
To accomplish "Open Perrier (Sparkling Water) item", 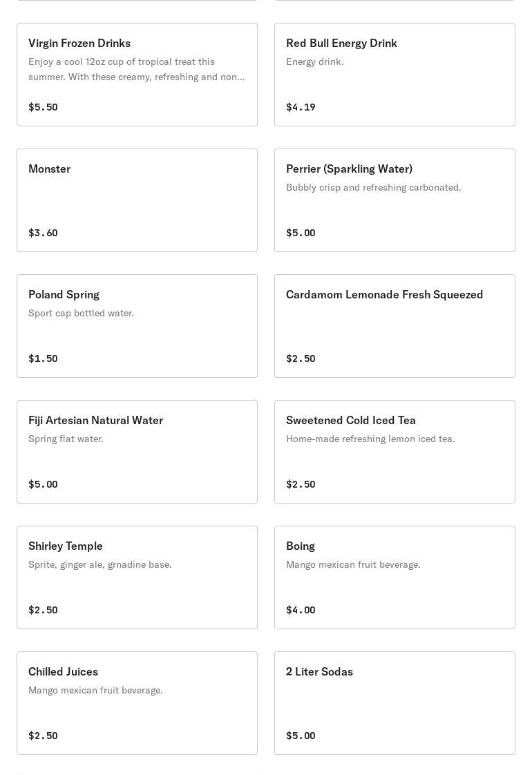I will point(395,200).
